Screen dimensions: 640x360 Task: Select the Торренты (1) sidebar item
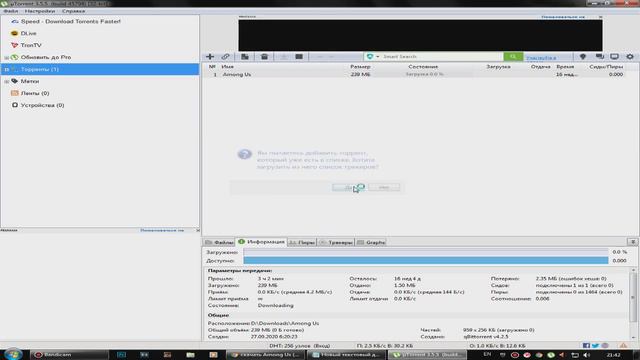click(x=100, y=69)
